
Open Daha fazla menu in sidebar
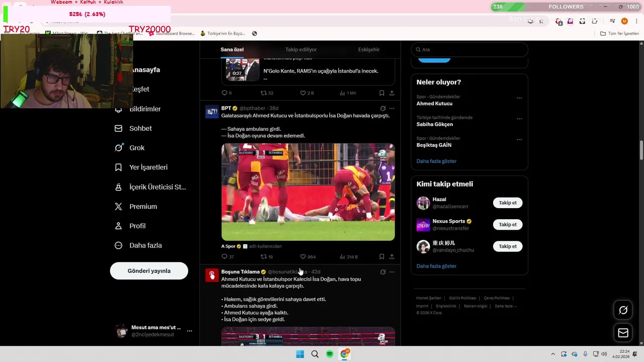[x=138, y=245]
